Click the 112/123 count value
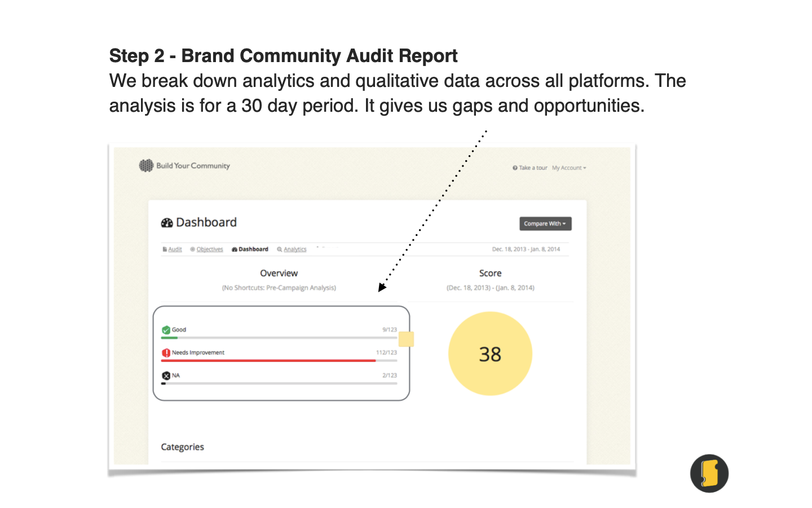812x508 pixels. 386,352
